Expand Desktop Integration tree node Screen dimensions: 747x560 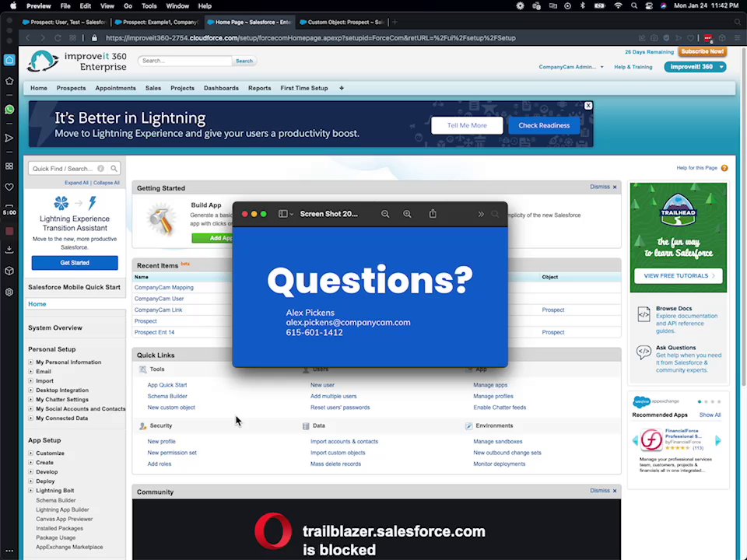tap(31, 390)
